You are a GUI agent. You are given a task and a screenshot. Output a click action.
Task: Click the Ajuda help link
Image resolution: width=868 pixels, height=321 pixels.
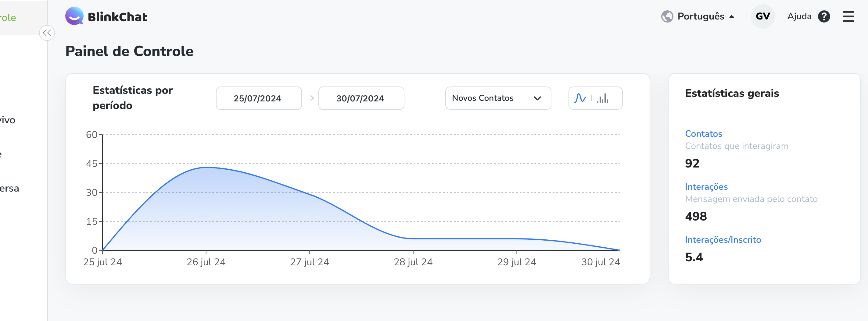click(x=799, y=16)
